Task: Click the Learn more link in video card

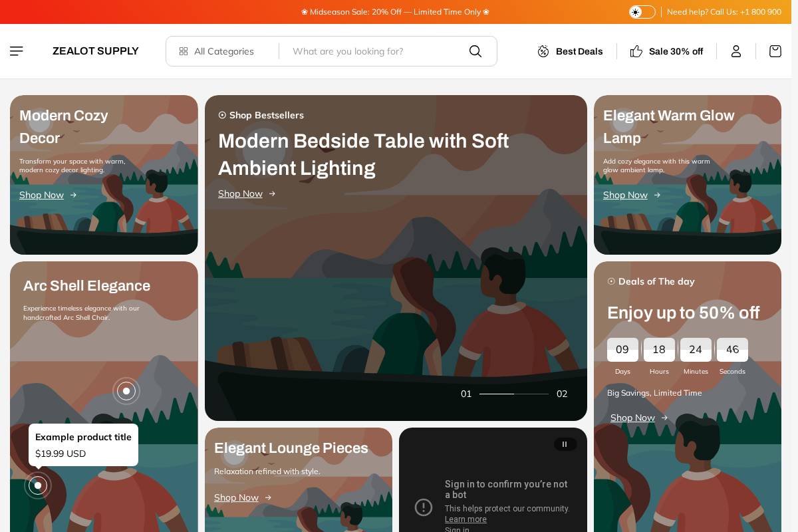Action: click(465, 519)
